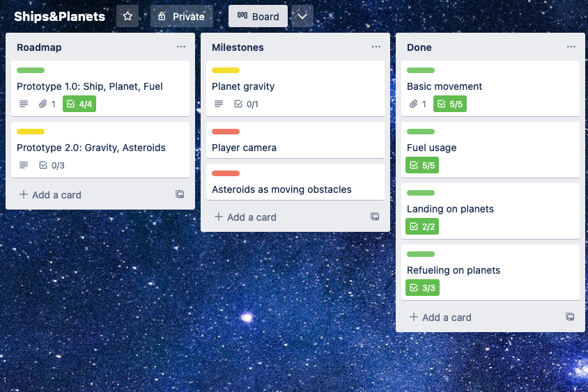This screenshot has width=588, height=392.
Task: Create card from template in Done list
Action: [x=570, y=317]
